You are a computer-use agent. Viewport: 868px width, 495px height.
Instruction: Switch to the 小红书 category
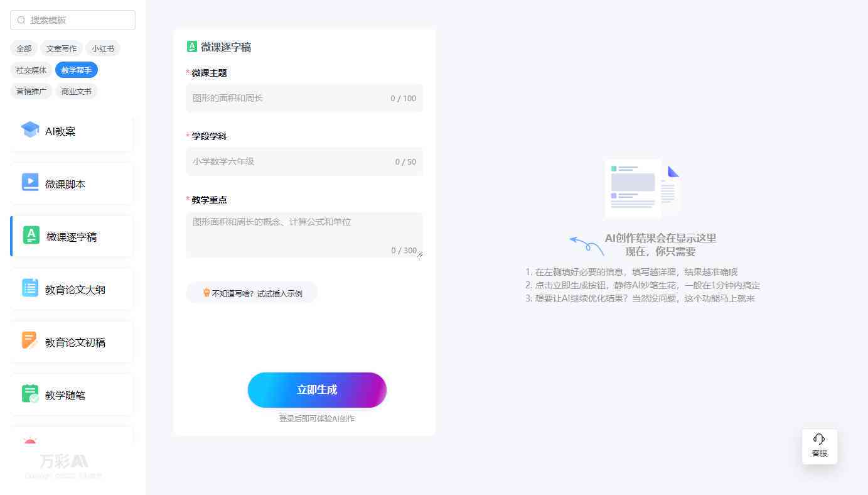pyautogui.click(x=103, y=48)
